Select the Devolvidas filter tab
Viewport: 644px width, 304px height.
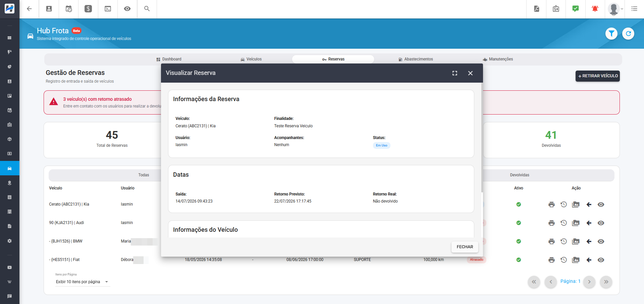tap(520, 175)
